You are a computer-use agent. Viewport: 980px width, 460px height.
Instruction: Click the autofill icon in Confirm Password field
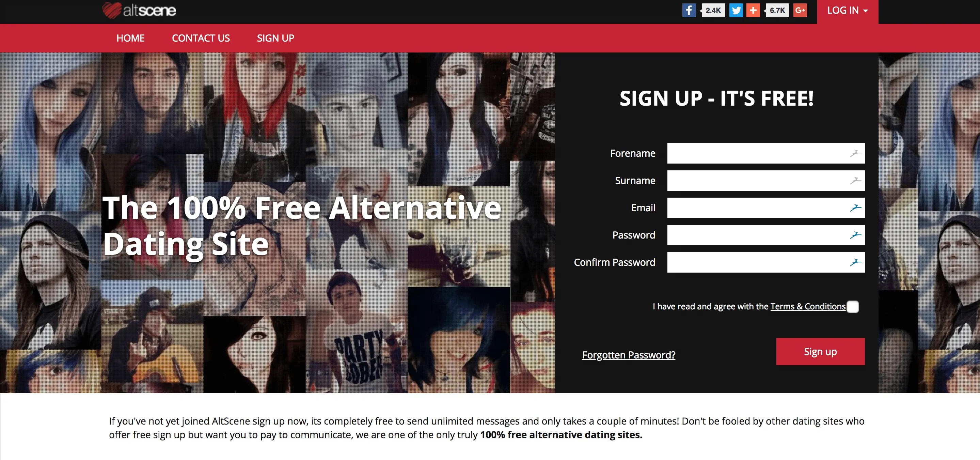click(x=855, y=262)
